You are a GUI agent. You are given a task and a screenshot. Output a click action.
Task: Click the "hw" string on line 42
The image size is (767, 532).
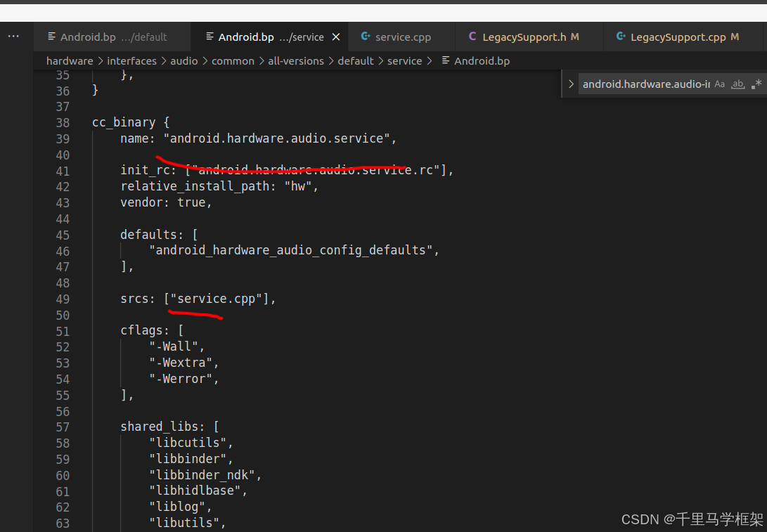[x=298, y=186]
